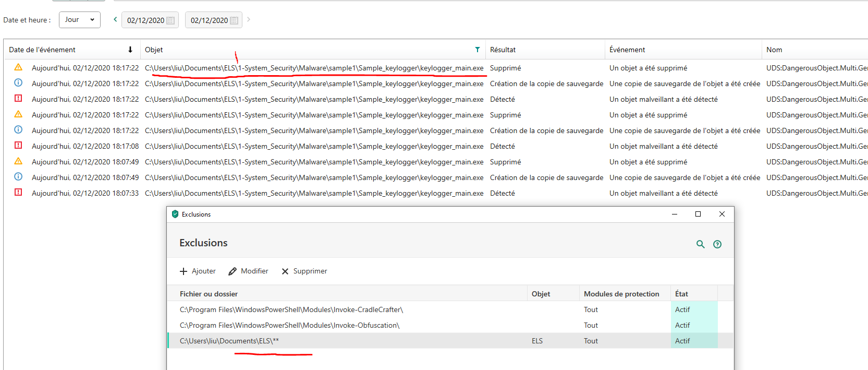Viewport: 868px width, 370px height.
Task: Click Supprimer to delete the exclusion
Action: click(304, 271)
